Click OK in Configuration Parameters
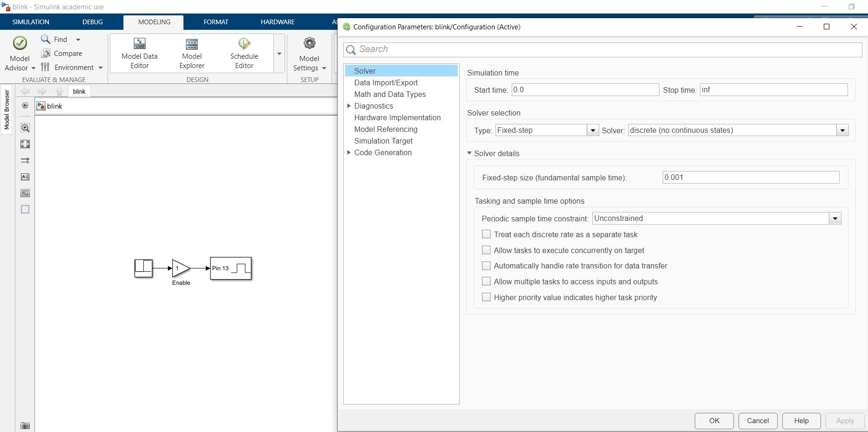This screenshot has height=432, width=868. (x=714, y=421)
